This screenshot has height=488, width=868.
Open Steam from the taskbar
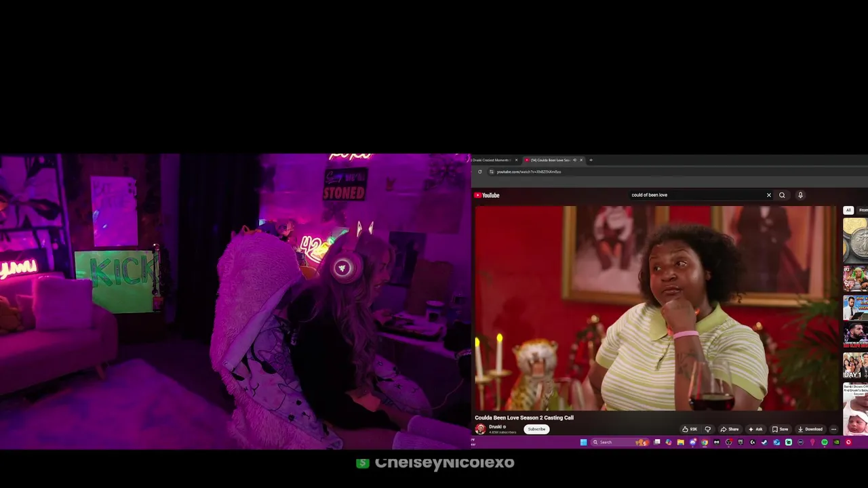point(764,442)
